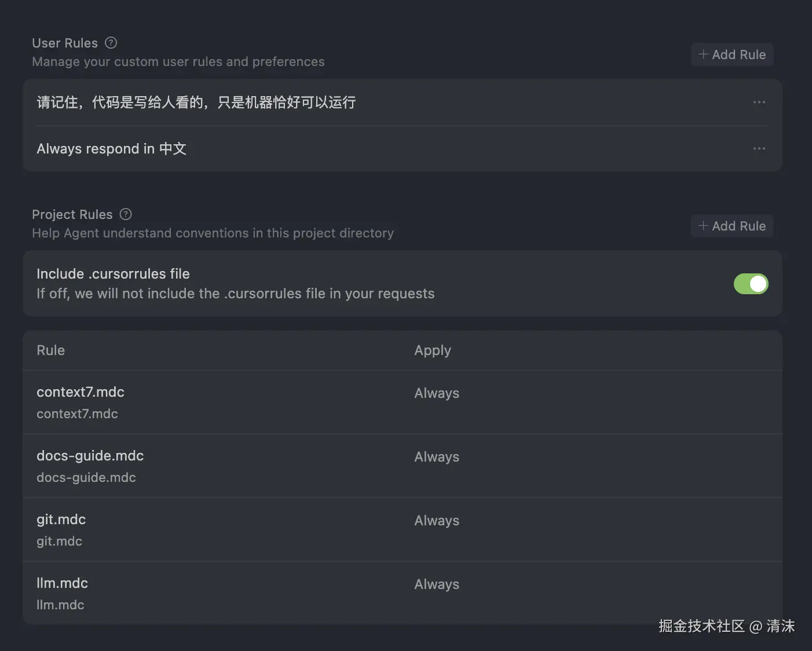This screenshot has width=812, height=651.
Task: Open the docs-guide.mdc rule
Action: 90,456
